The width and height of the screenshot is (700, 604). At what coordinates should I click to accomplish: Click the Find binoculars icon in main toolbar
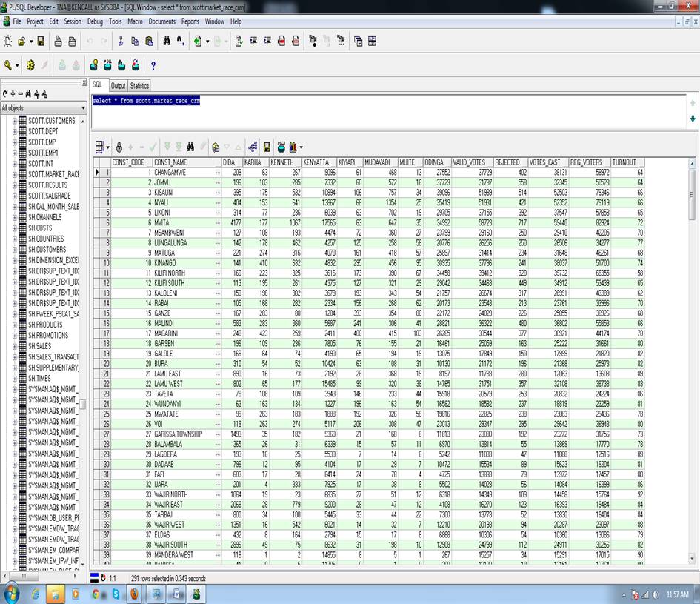coord(167,42)
